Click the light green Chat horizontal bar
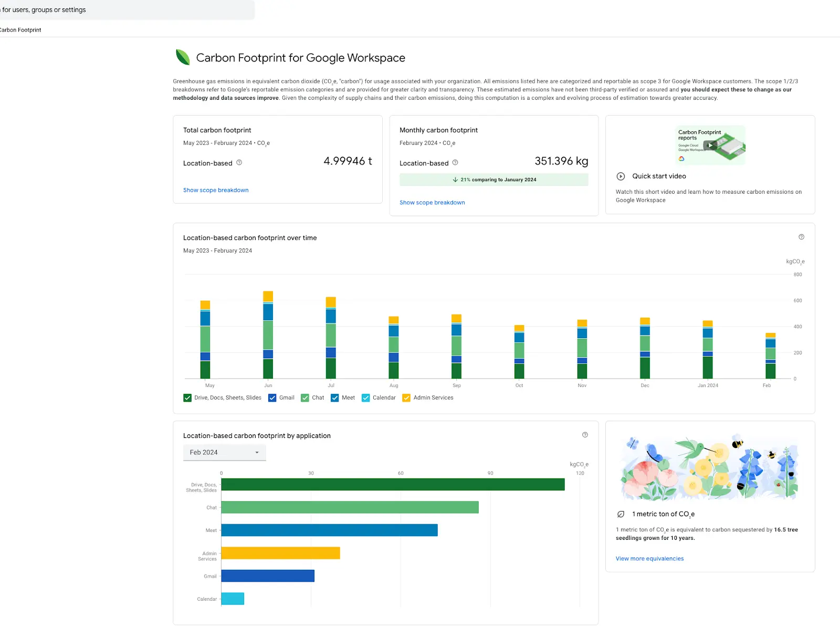This screenshot has height=626, width=840. click(350, 507)
